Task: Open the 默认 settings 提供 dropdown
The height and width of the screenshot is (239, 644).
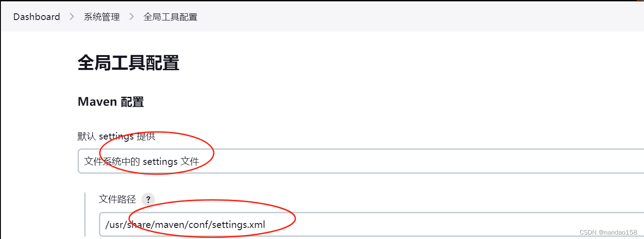Action: [361, 161]
